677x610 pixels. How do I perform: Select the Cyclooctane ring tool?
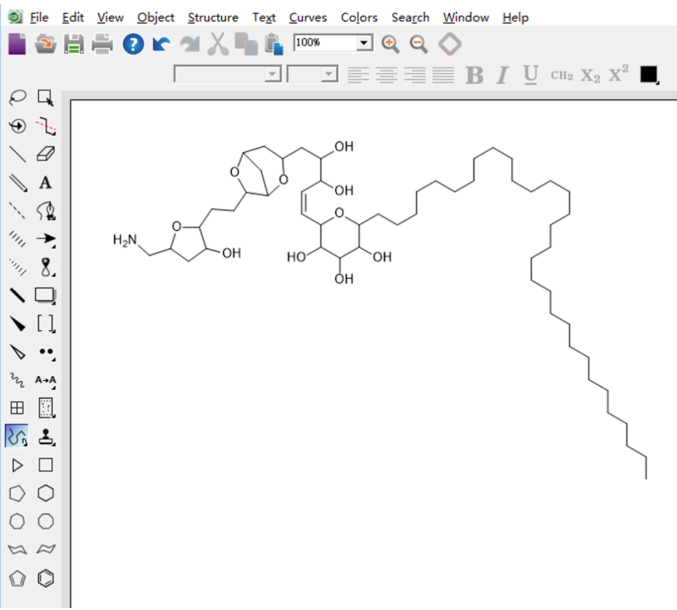point(46,522)
